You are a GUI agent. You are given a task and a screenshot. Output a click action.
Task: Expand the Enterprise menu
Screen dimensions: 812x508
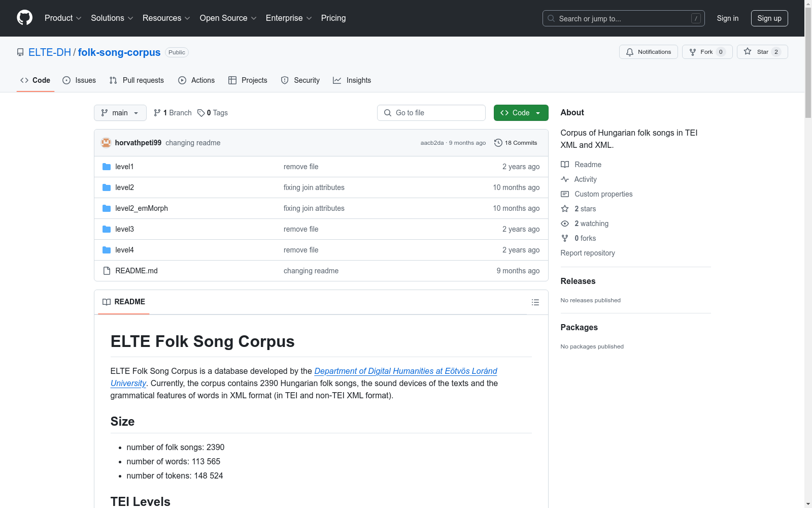point(289,18)
